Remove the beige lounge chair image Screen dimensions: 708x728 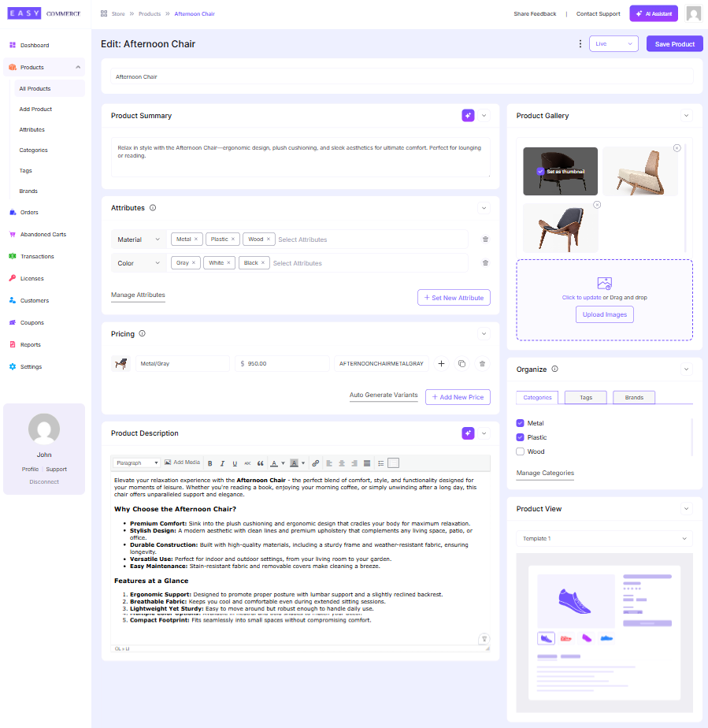pyautogui.click(x=677, y=148)
